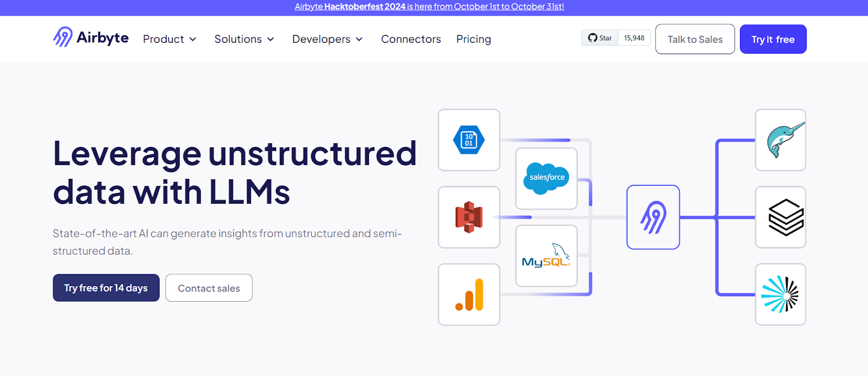Viewport: 868px width, 376px height.
Task: Expand the Developers menu chevron
Action: click(359, 39)
